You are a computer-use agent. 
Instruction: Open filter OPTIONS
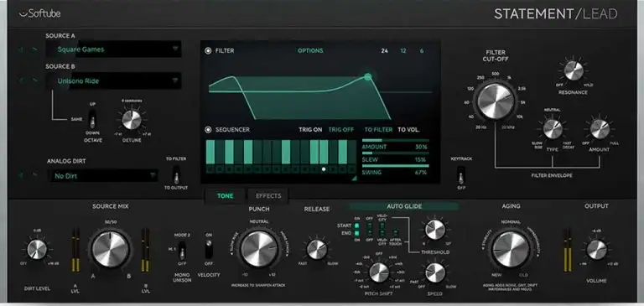point(310,51)
